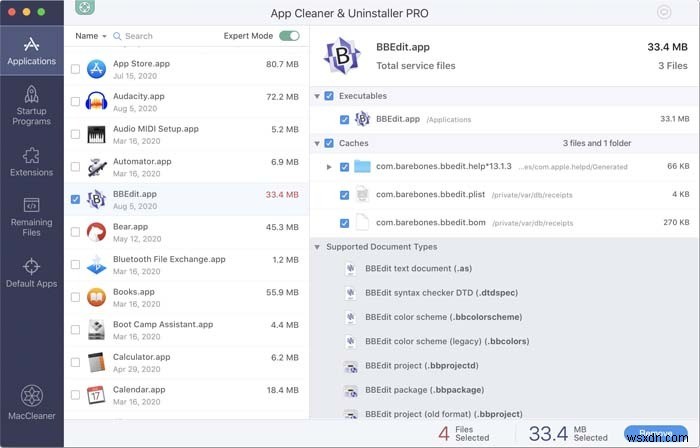Collapse the Caches section
Screen dimensions: 700x448
[x=317, y=144]
